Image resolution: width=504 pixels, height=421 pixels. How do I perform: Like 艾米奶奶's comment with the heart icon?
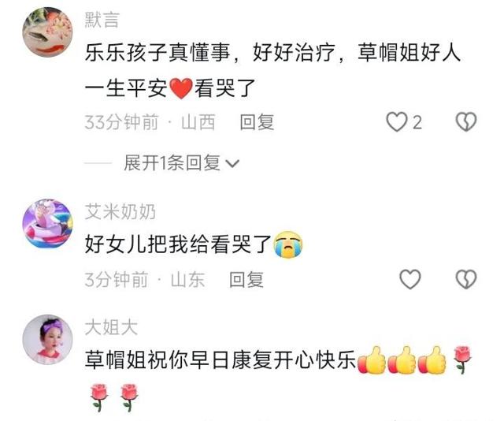point(410,279)
